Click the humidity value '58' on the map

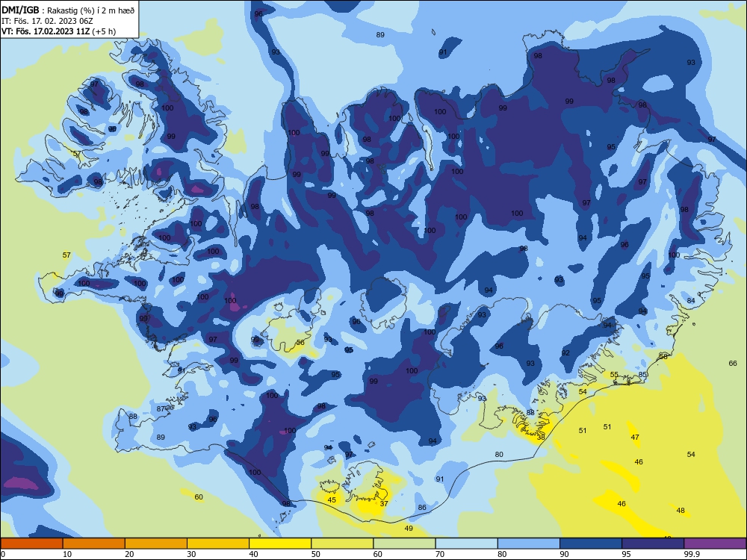663,356
